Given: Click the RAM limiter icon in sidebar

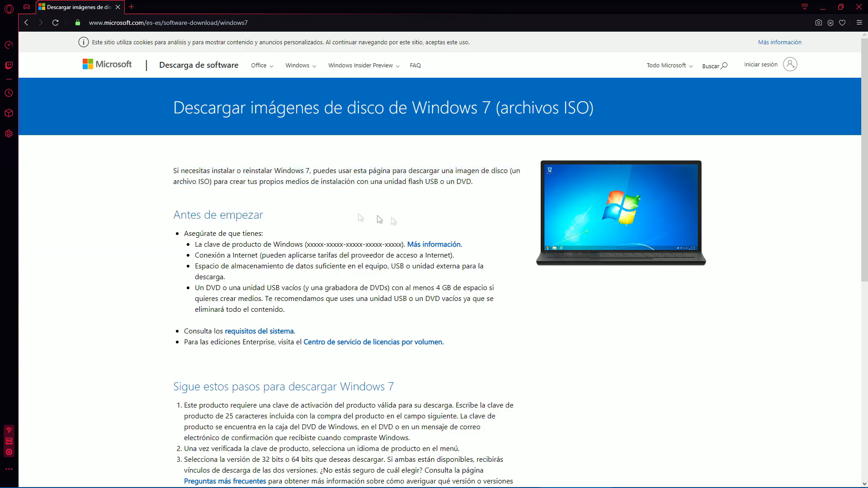Looking at the screenshot, I should click(x=9, y=441).
